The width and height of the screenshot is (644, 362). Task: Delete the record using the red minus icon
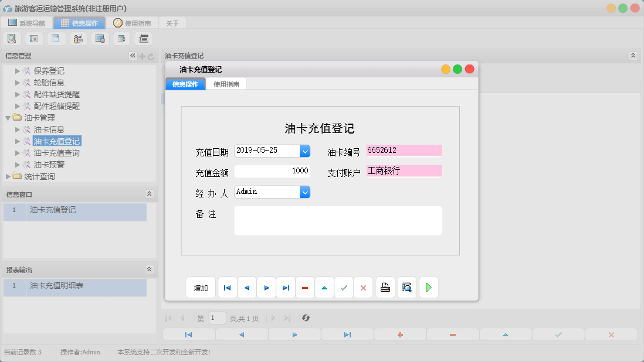click(x=305, y=287)
